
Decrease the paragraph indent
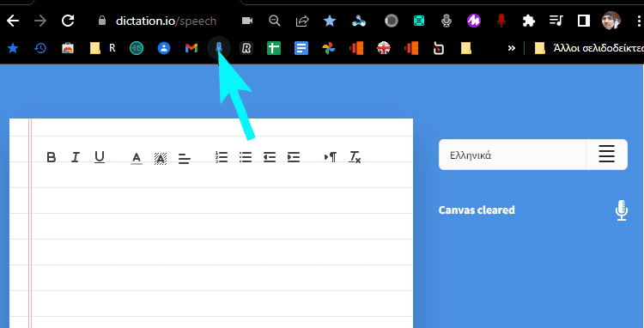click(x=270, y=157)
